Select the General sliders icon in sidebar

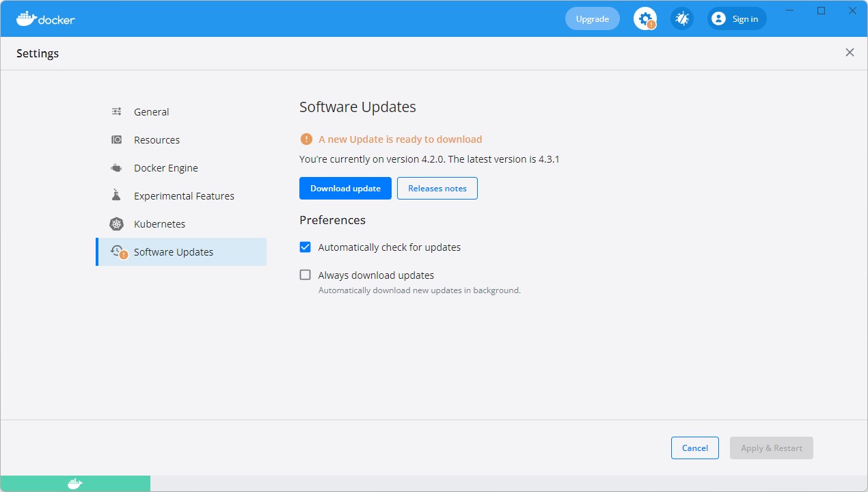(116, 111)
